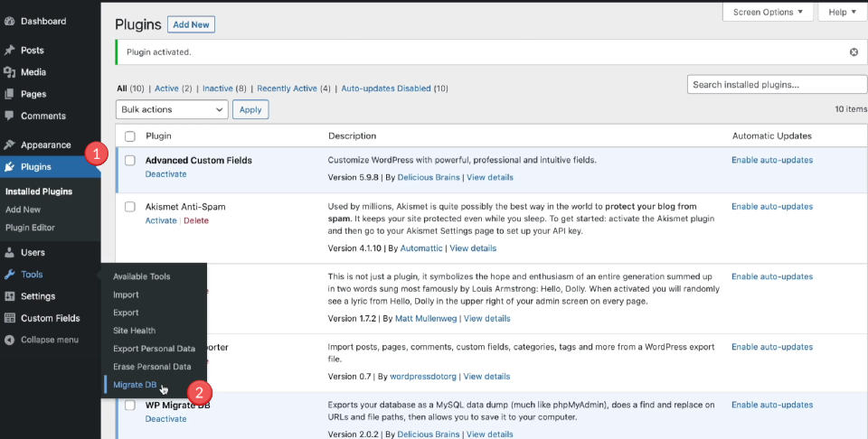Choose Import from Tools flyout
868x439 pixels.
pyautogui.click(x=126, y=294)
